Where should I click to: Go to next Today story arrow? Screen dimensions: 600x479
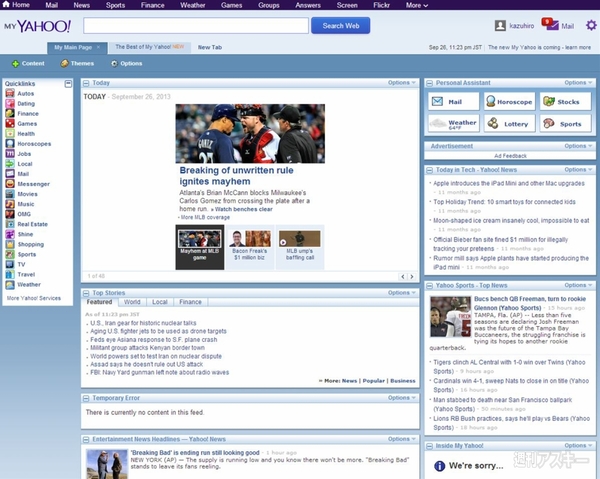tap(412, 276)
